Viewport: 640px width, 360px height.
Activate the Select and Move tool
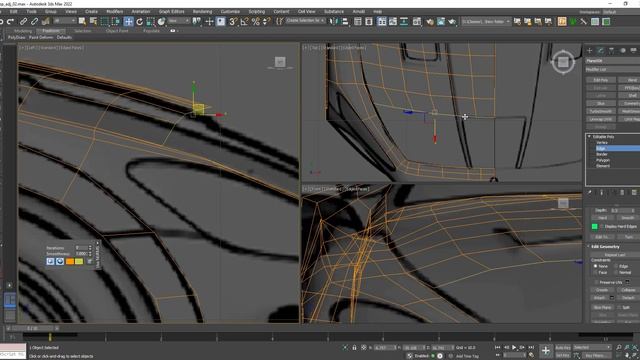point(129,21)
